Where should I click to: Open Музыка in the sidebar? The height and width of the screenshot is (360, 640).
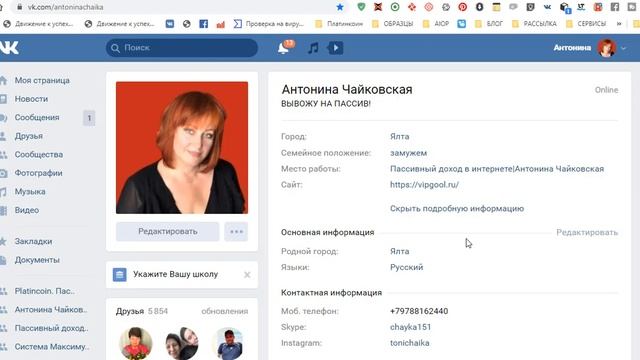pyautogui.click(x=30, y=191)
